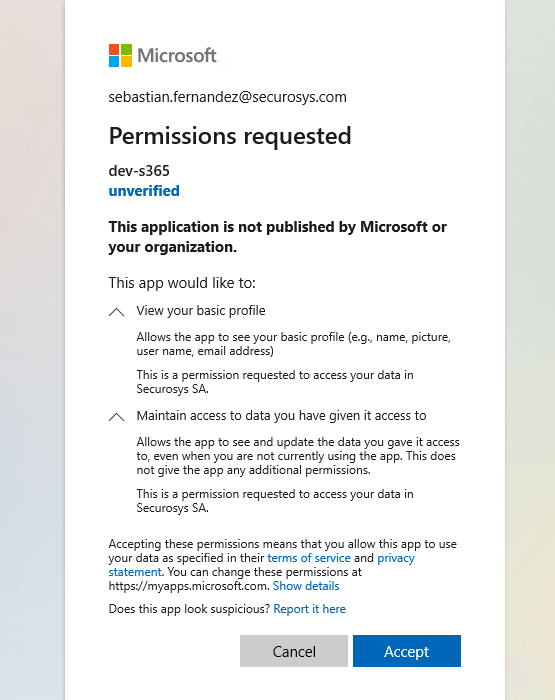
Task: Click the 'View your basic profile' permission title
Action: (x=201, y=311)
